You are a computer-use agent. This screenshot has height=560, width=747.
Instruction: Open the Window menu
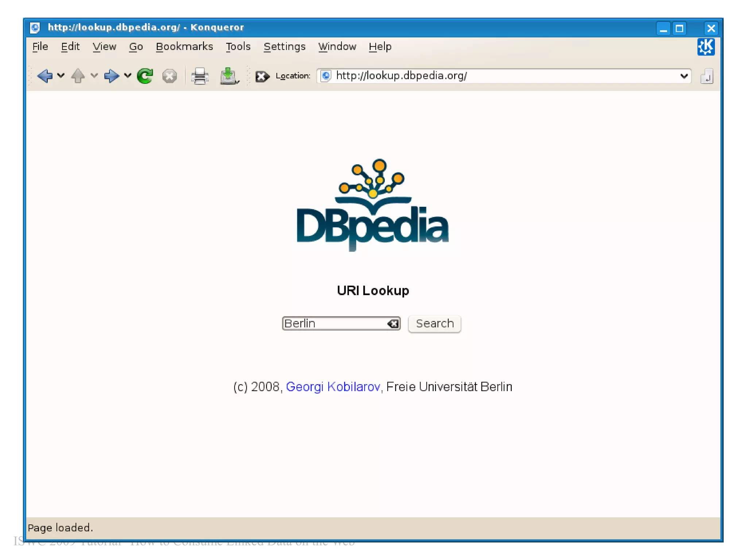coord(337,47)
